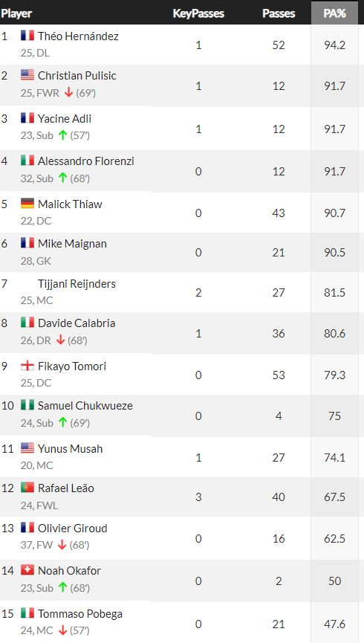This screenshot has height=643, width=364.
Task: Click the German flag next to Malick Thiaw
Action: click(27, 204)
